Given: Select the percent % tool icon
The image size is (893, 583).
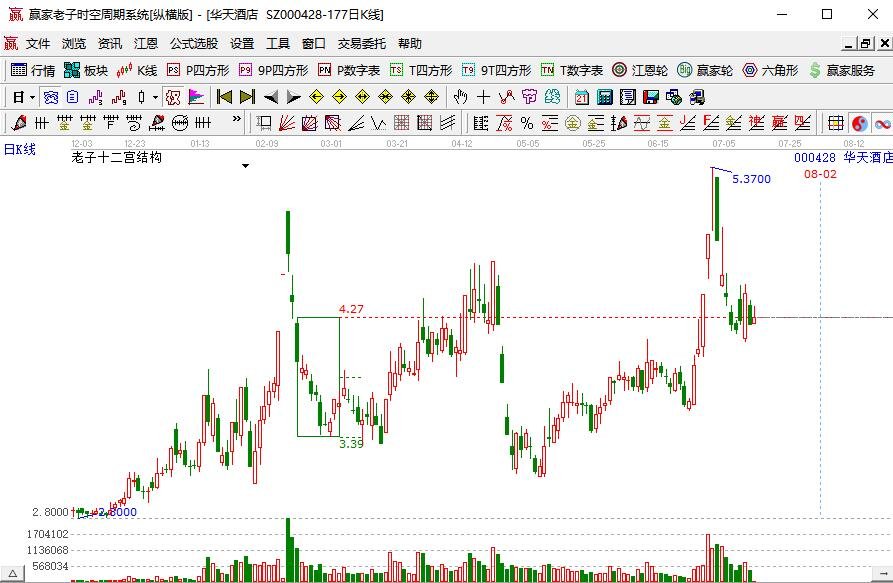Looking at the screenshot, I should coord(527,123).
